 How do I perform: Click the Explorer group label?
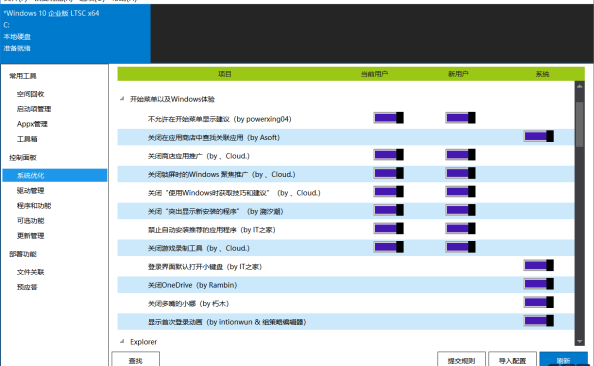tap(143, 342)
